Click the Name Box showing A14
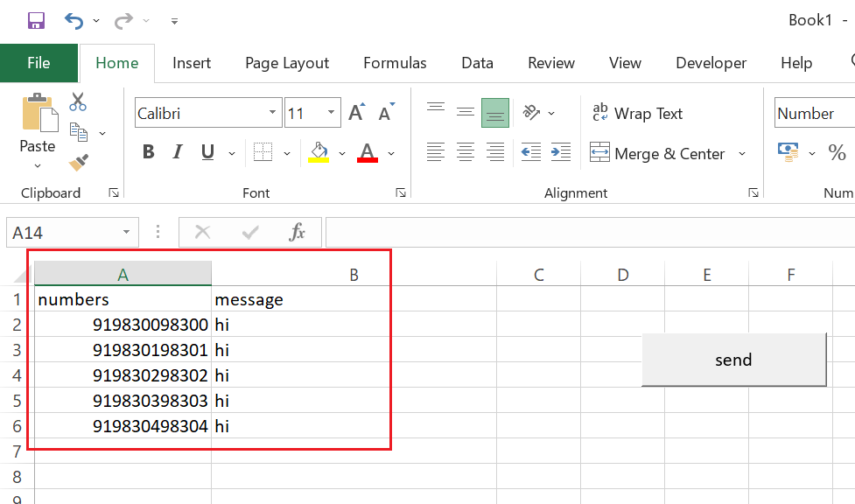This screenshot has width=855, height=504. click(64, 233)
